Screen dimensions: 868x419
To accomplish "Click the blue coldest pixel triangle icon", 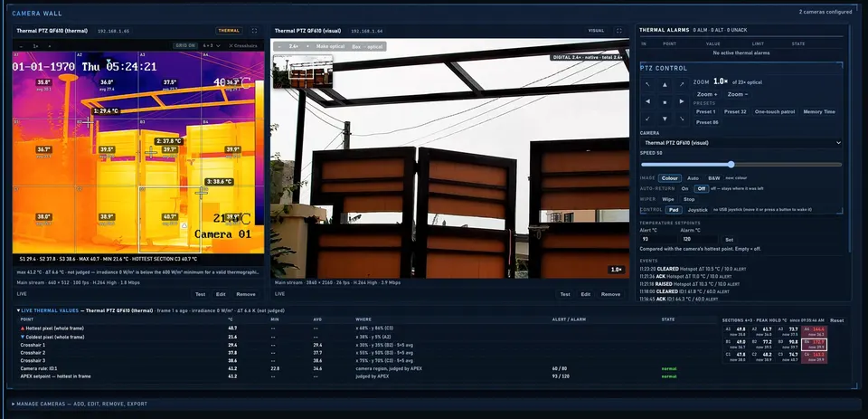I will click(23, 337).
